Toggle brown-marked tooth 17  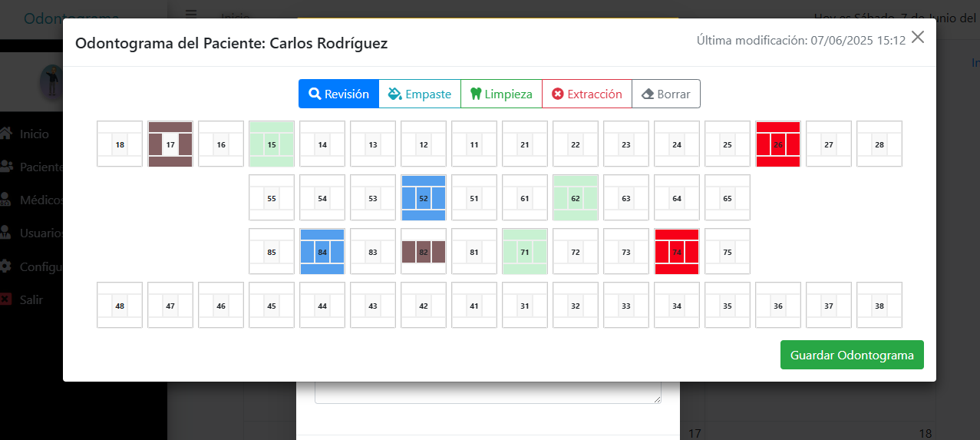click(170, 144)
